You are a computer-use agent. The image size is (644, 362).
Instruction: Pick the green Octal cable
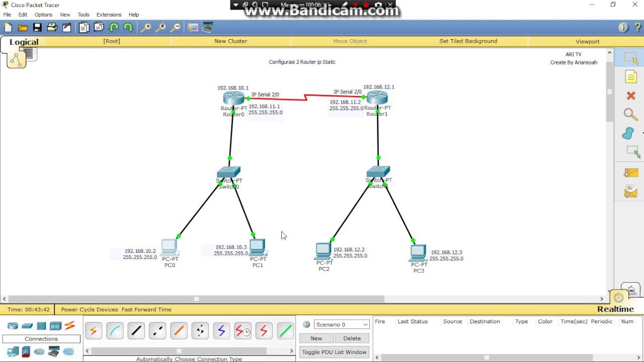click(x=285, y=331)
